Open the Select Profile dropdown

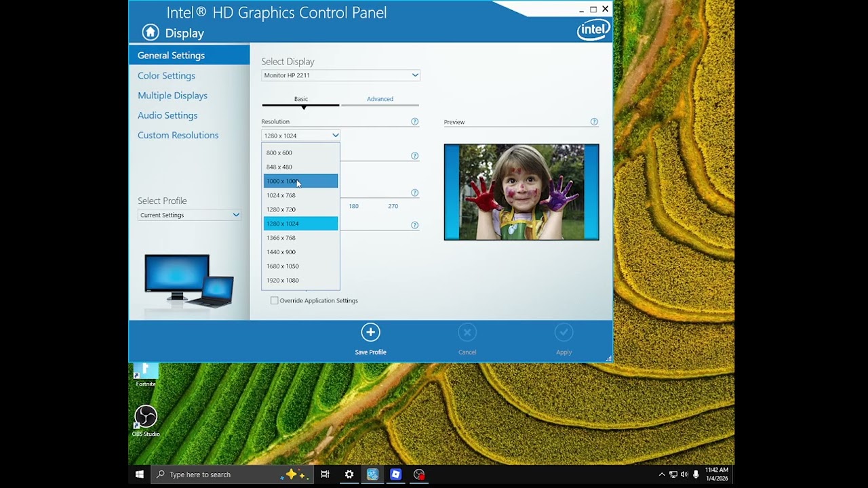(189, 215)
